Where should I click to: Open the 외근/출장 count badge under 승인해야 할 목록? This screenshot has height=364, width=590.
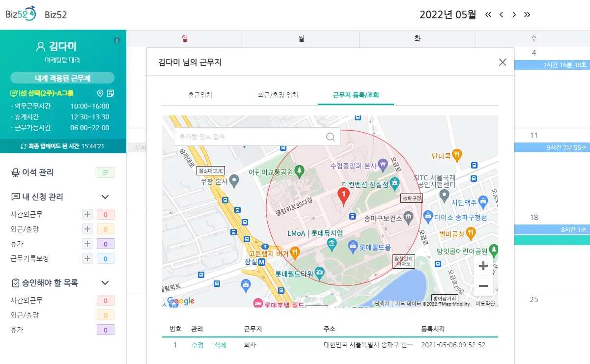(x=106, y=315)
